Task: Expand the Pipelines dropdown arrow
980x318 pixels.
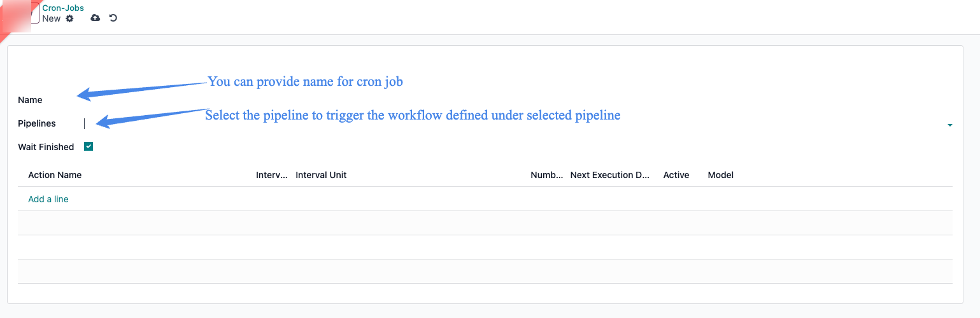Action: point(949,125)
